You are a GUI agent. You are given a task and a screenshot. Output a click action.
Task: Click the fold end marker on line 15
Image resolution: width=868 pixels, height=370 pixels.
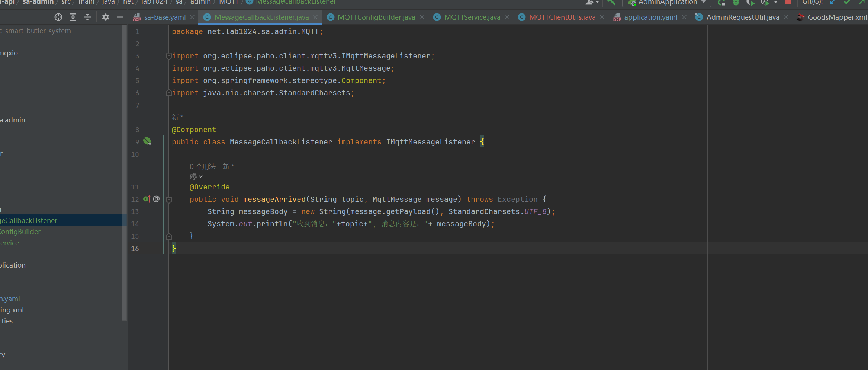(x=169, y=236)
